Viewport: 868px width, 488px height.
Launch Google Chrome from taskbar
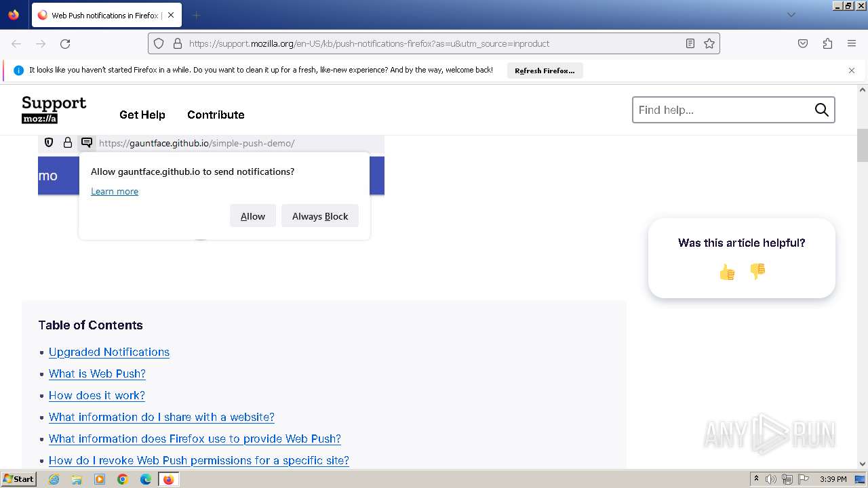123,479
